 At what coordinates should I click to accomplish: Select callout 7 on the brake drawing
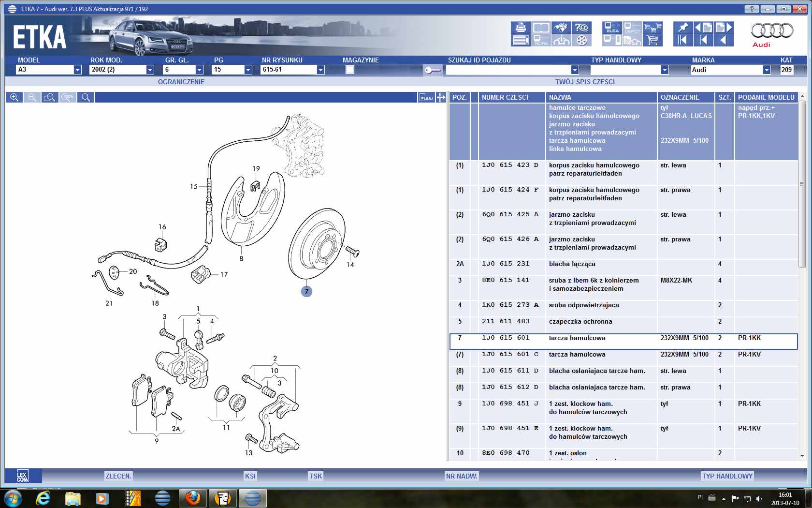click(306, 291)
